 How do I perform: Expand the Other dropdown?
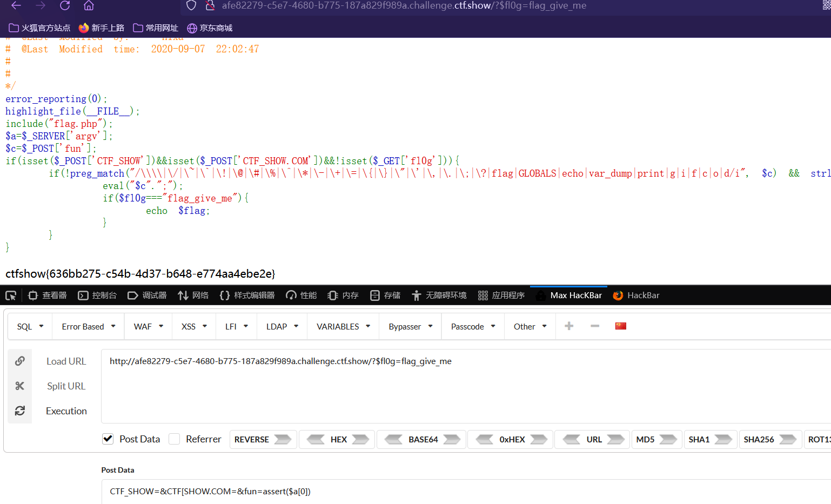coord(530,326)
